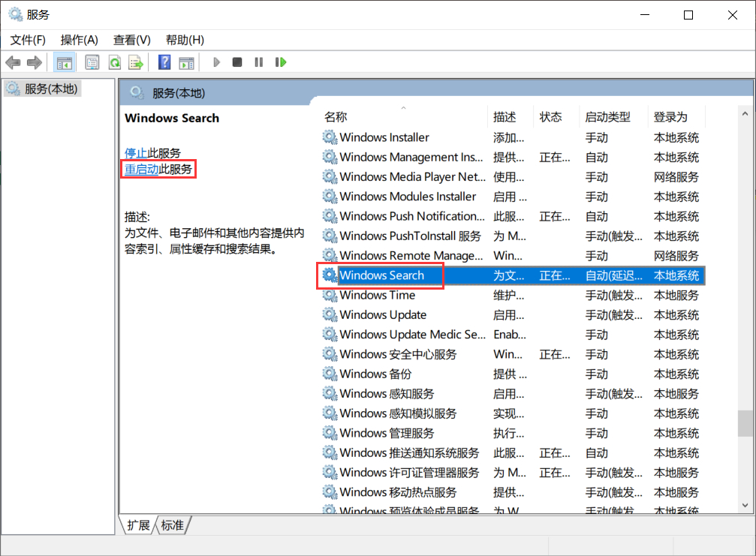Open the 帮助(H) menu
Viewport: 756px width, 556px height.
point(185,40)
